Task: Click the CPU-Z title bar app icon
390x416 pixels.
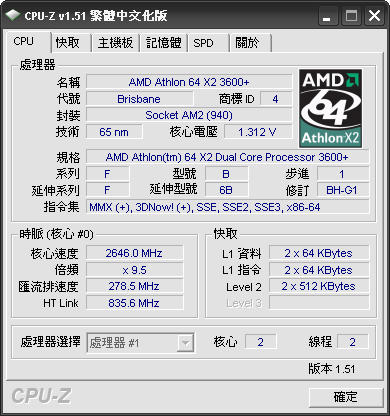Action: pyautogui.click(x=13, y=15)
